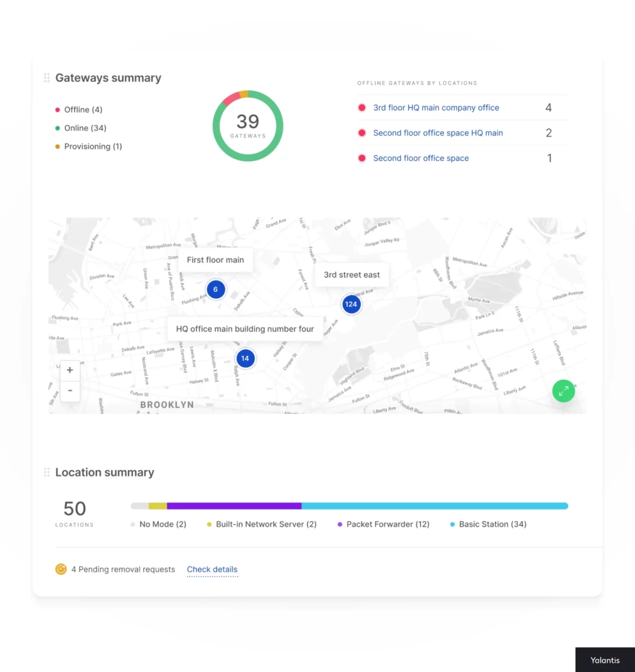Image resolution: width=635 pixels, height=672 pixels.
Task: Open the 3rd street east cluster showing 124
Action: (351, 304)
